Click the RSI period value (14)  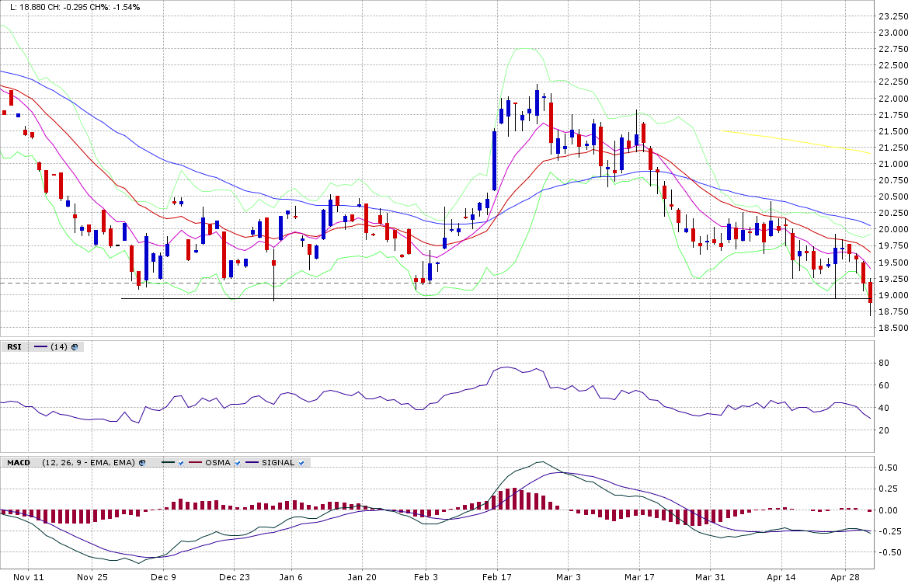[58, 346]
